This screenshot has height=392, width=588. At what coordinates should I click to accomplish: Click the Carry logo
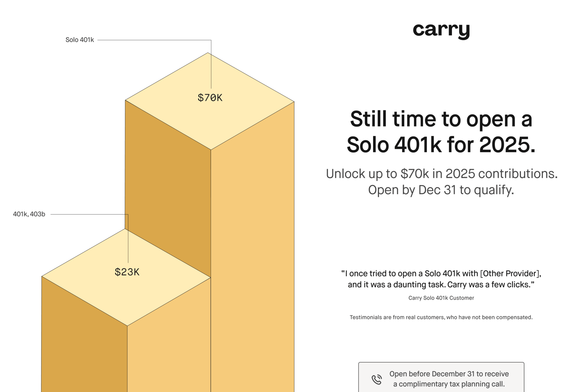tap(441, 31)
